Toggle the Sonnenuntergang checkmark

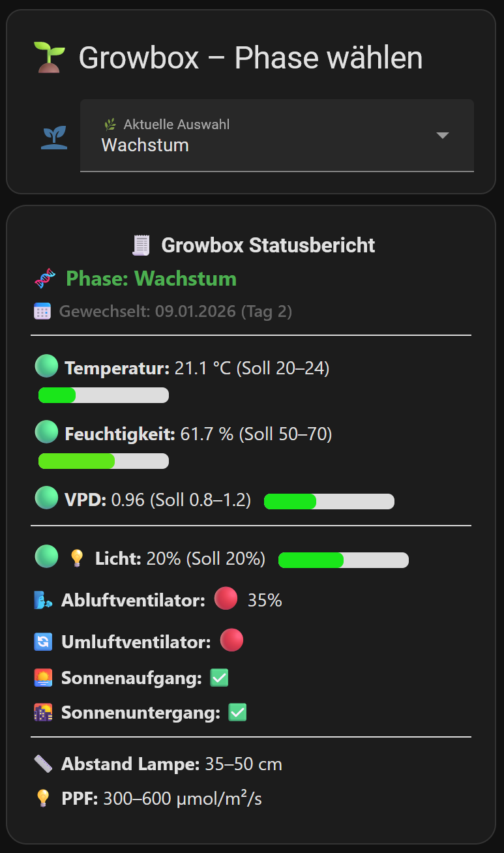click(237, 712)
